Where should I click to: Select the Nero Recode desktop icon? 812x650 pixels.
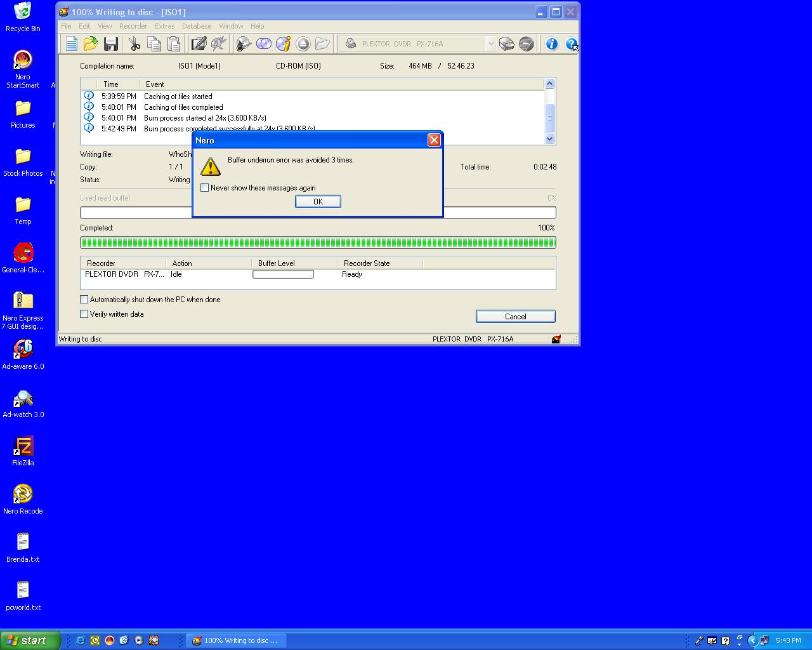pyautogui.click(x=23, y=500)
